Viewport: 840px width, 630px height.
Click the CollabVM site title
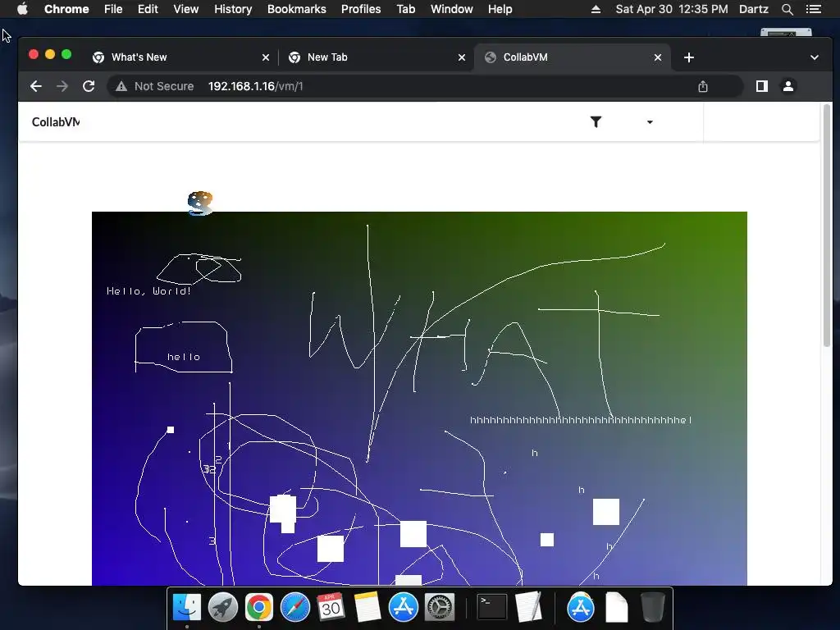point(56,122)
